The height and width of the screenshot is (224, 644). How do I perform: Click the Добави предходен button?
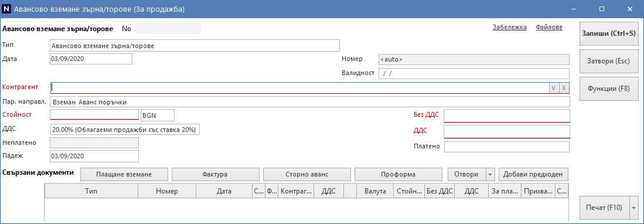[533, 174]
